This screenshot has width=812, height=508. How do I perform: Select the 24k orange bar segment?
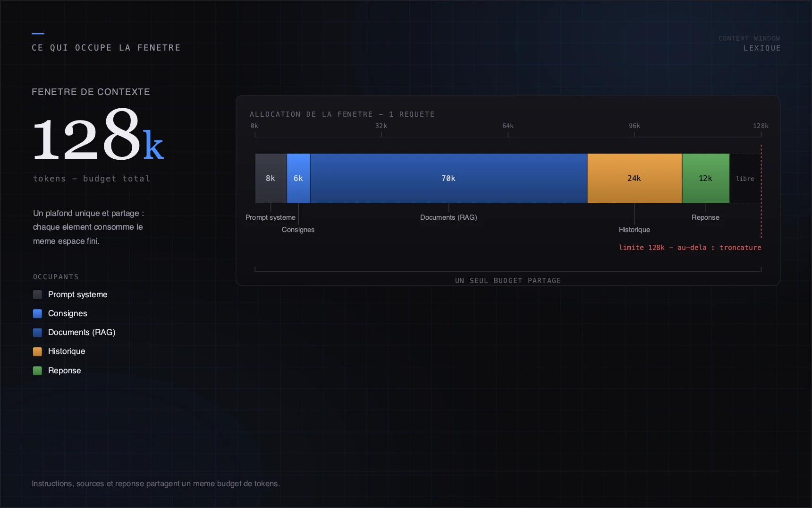click(634, 178)
